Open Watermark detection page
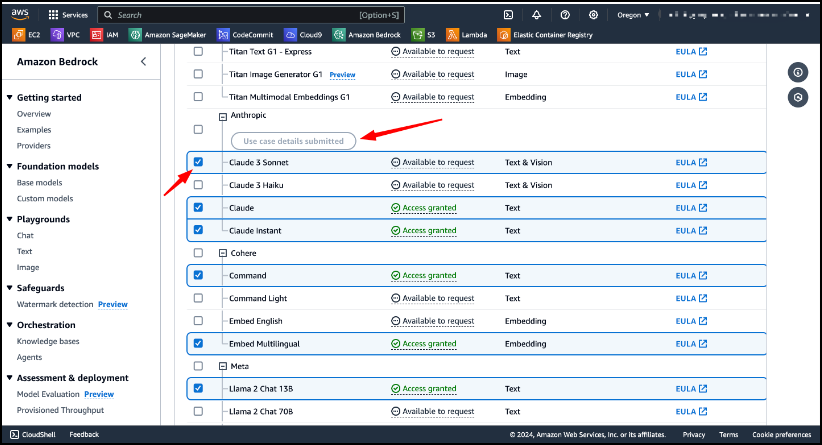 coord(55,304)
